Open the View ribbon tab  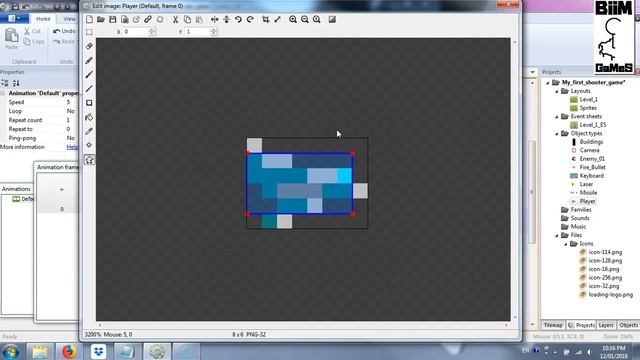69,19
